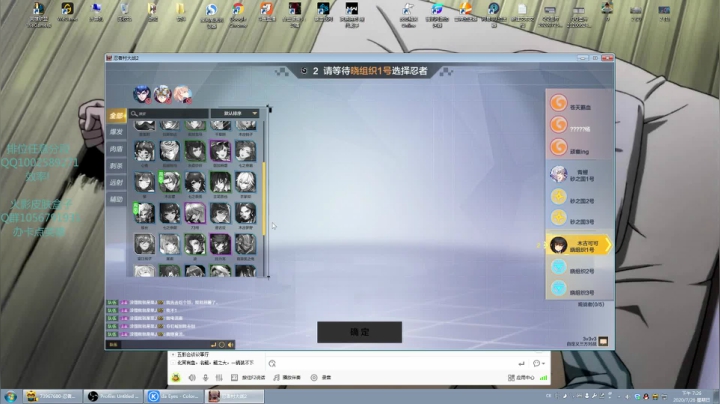This screenshot has height=404, width=720.
Task: Select the 砂之国3号 player slot
Action: point(579,219)
